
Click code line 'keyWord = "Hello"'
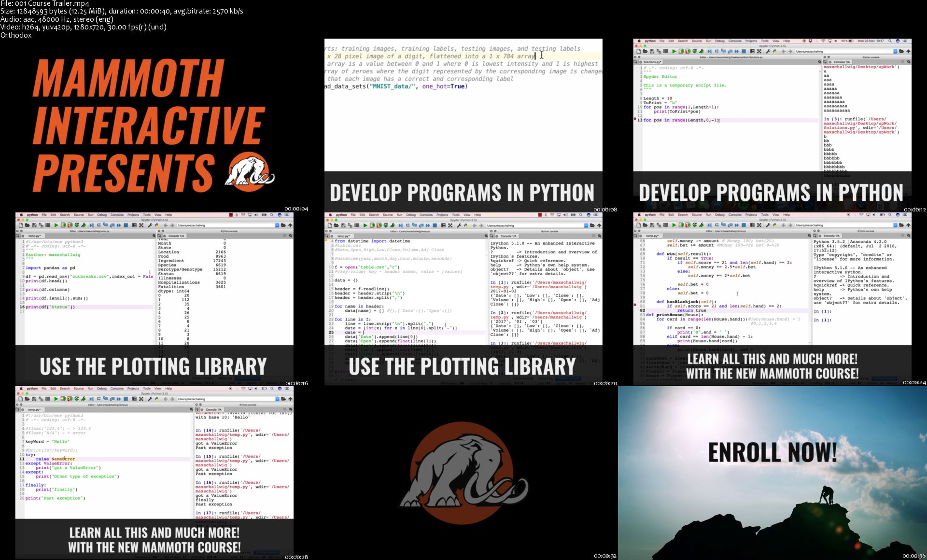47,441
